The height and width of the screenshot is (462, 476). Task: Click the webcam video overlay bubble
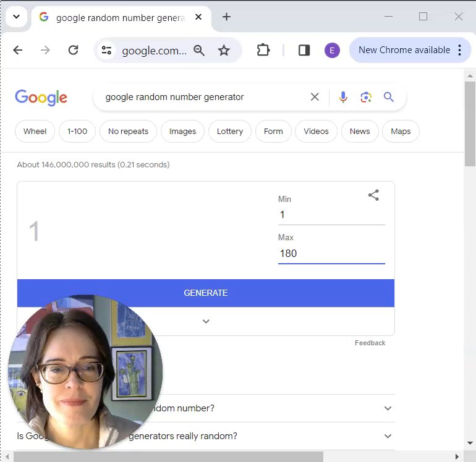[x=85, y=372]
